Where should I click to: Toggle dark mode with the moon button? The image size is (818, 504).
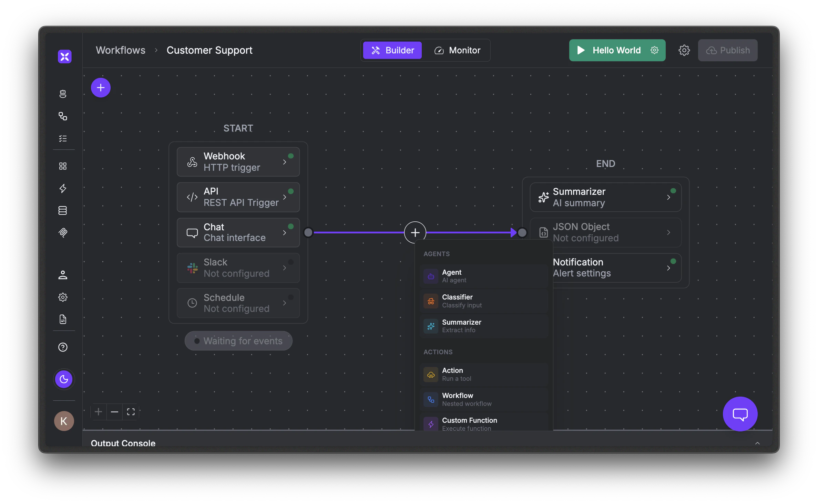(63, 379)
